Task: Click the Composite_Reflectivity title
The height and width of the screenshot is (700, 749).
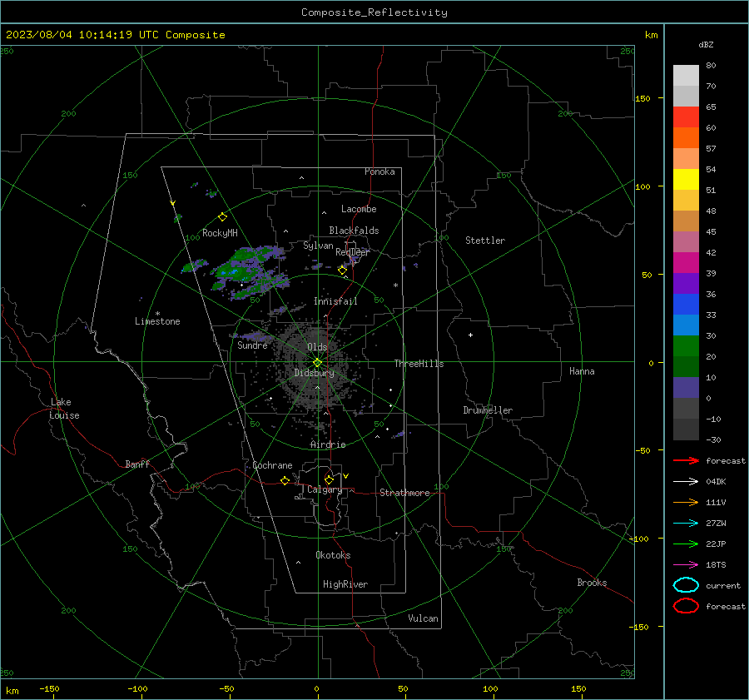Action: [374, 12]
